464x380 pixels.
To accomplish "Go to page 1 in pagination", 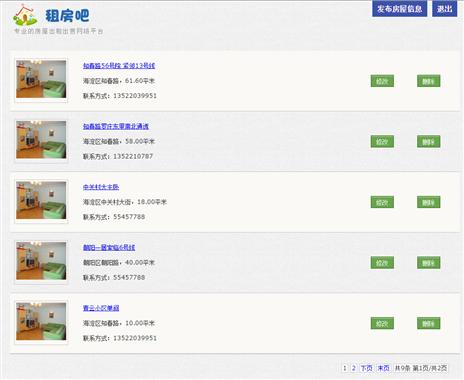I will point(345,368).
